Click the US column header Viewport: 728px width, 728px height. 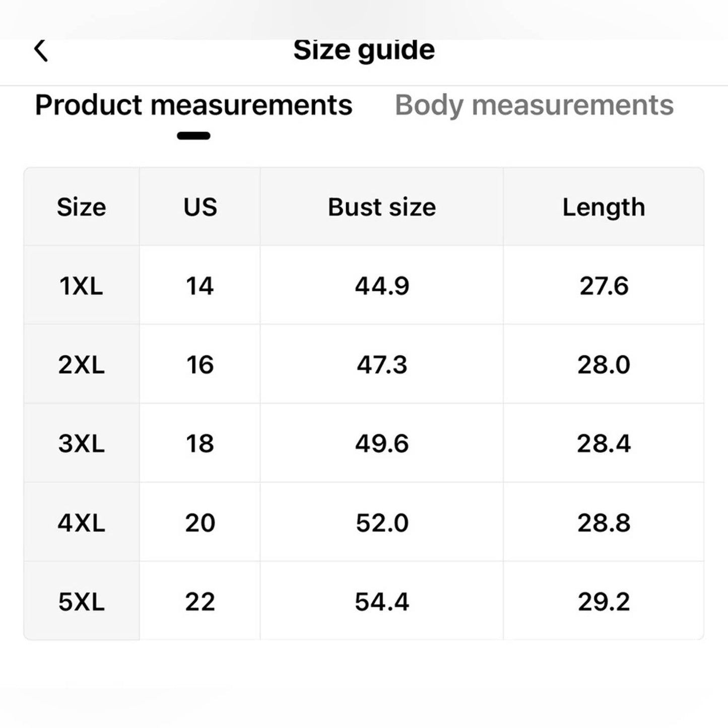(x=200, y=207)
